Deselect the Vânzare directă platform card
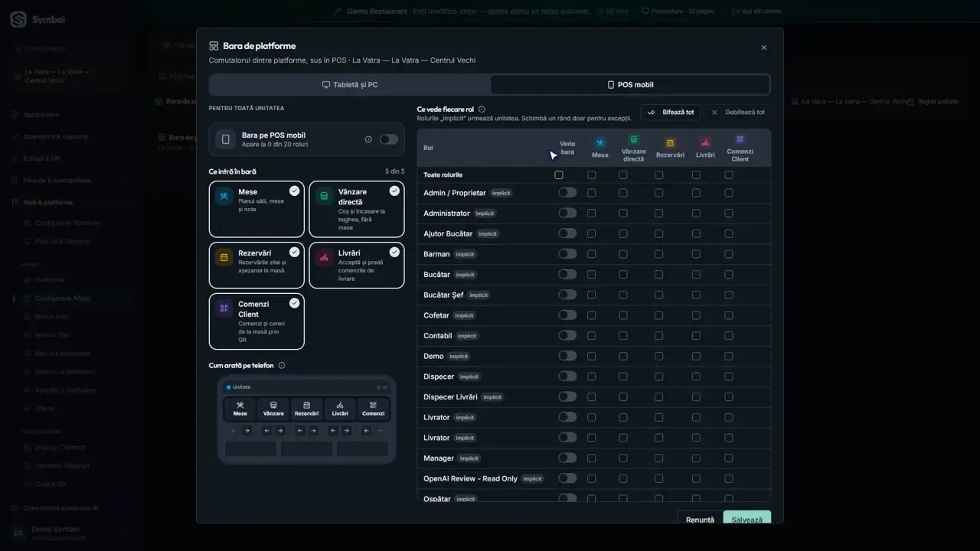980x551 pixels. pyautogui.click(x=357, y=209)
